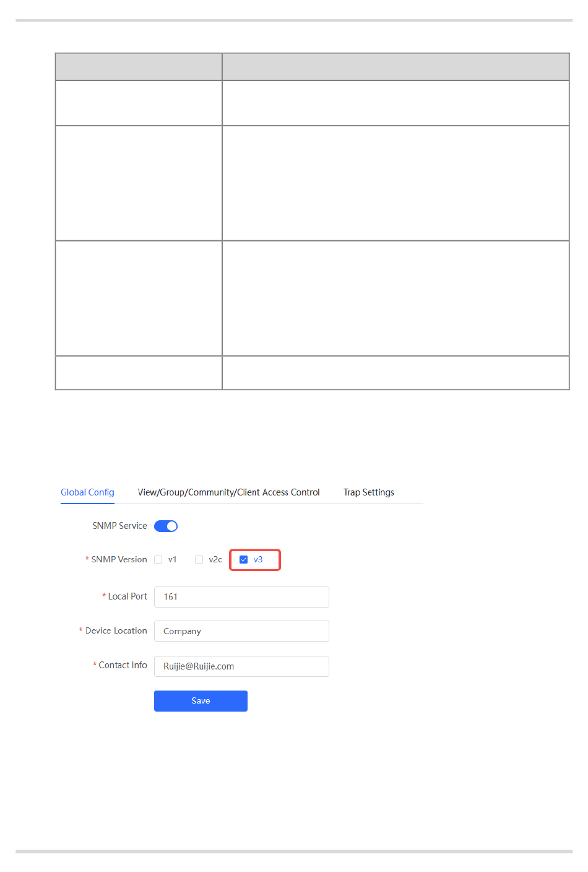Save the SNMP global configuration
Screen dimensions: 588x872
[201, 701]
